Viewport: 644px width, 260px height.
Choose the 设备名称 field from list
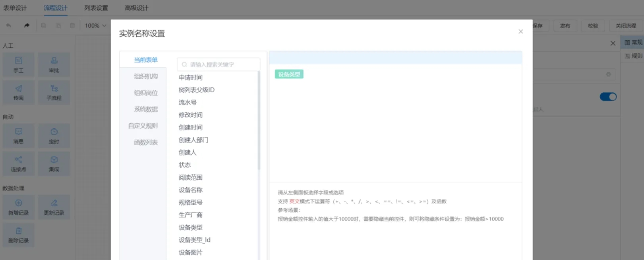tap(191, 190)
